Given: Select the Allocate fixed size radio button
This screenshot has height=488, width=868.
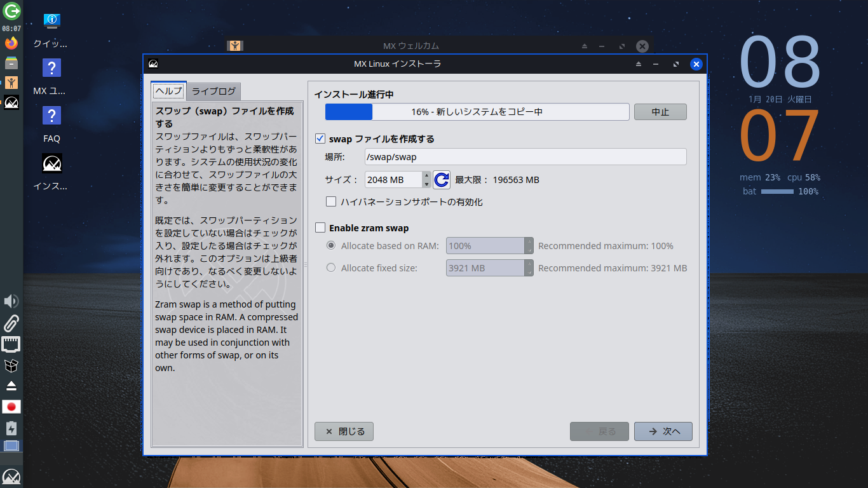Looking at the screenshot, I should (331, 268).
